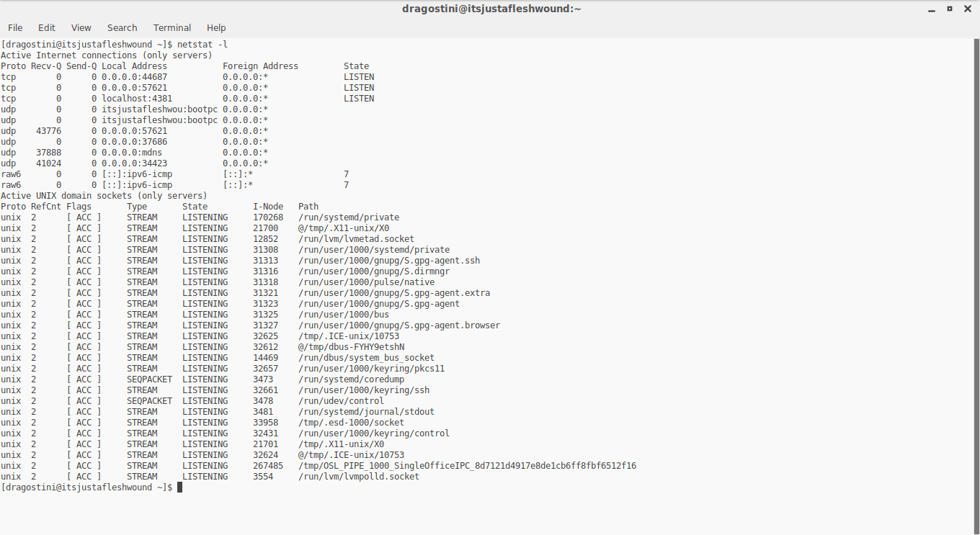Screen dimensions: 980x535
Task: Click the window title dragostini@itsjustafleshwound
Action: click(x=491, y=9)
